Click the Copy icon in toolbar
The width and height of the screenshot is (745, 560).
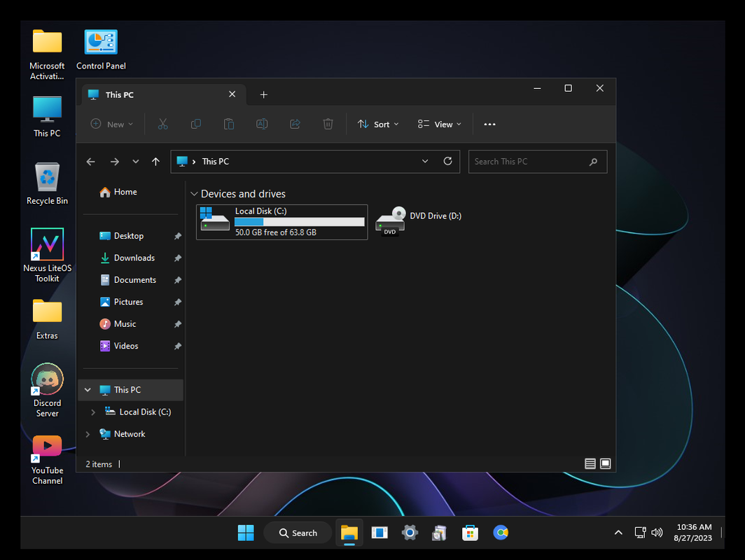[x=196, y=124]
